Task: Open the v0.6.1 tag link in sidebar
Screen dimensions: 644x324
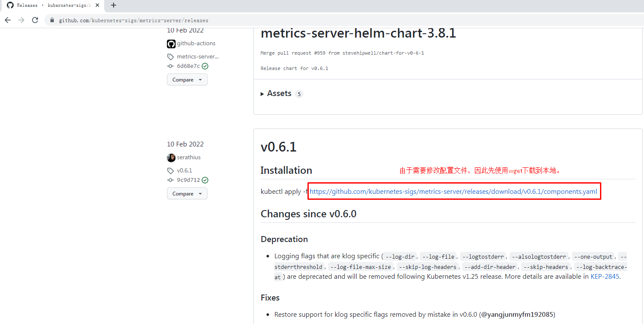Action: (x=184, y=170)
